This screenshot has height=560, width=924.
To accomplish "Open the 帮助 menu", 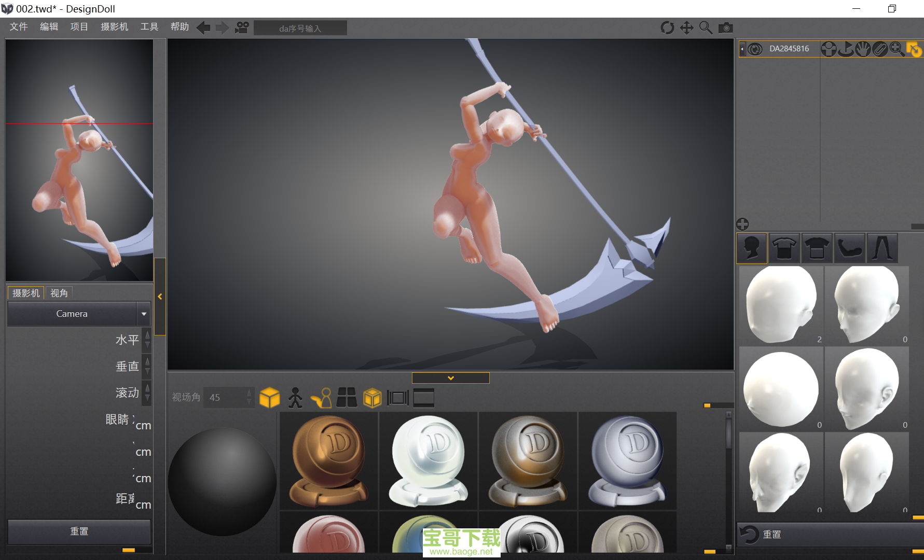I will [180, 27].
